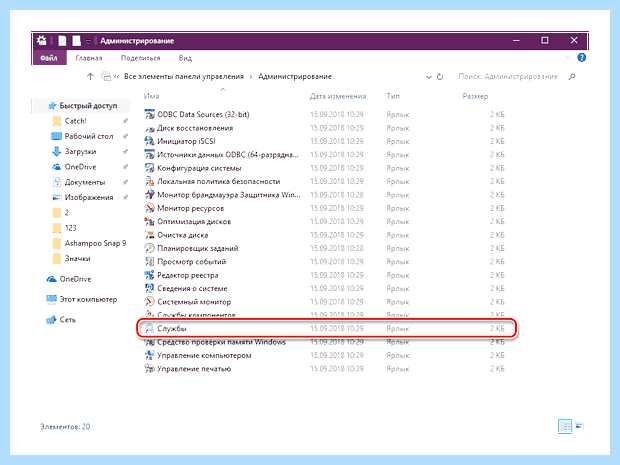
Task: Select the Средство проверки памяти Windows icon
Action: pyautogui.click(x=149, y=342)
